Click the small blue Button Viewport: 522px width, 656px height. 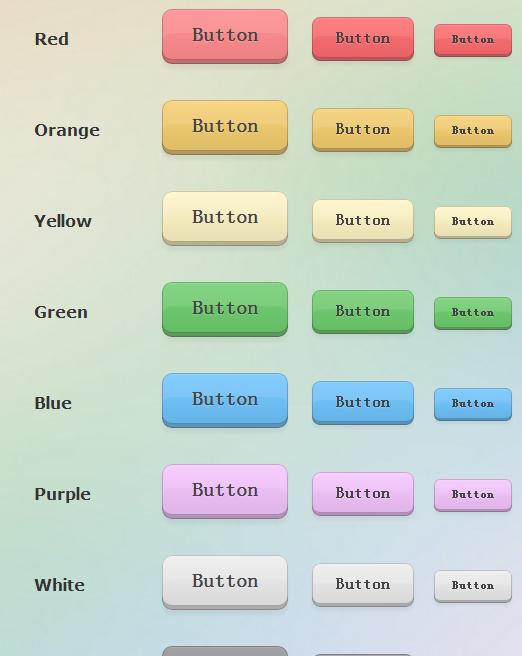pos(473,404)
